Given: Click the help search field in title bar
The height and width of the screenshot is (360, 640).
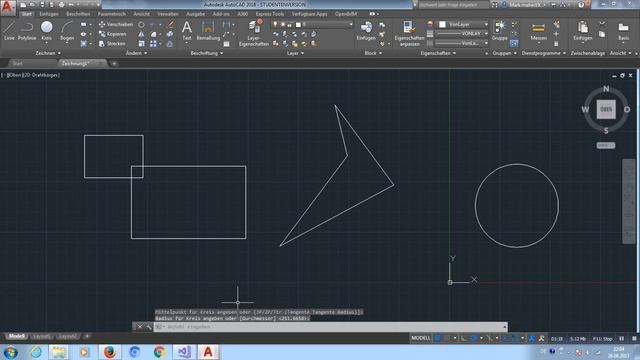Looking at the screenshot, I should point(453,5).
